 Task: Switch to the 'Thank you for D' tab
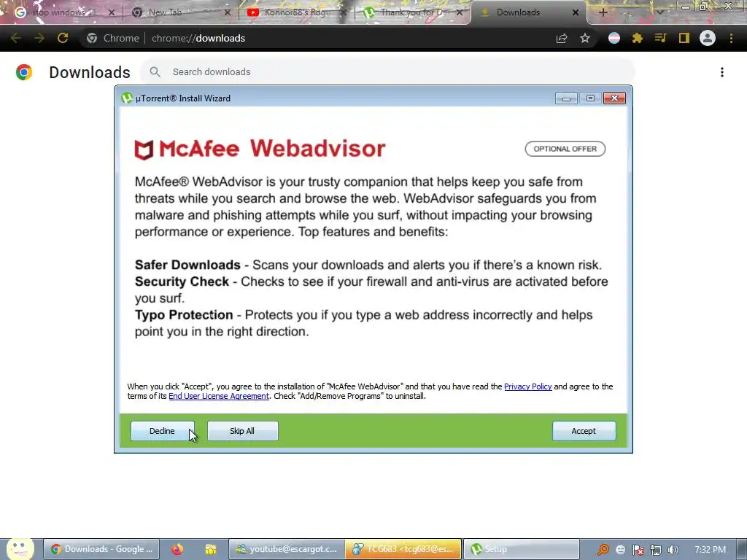click(411, 12)
